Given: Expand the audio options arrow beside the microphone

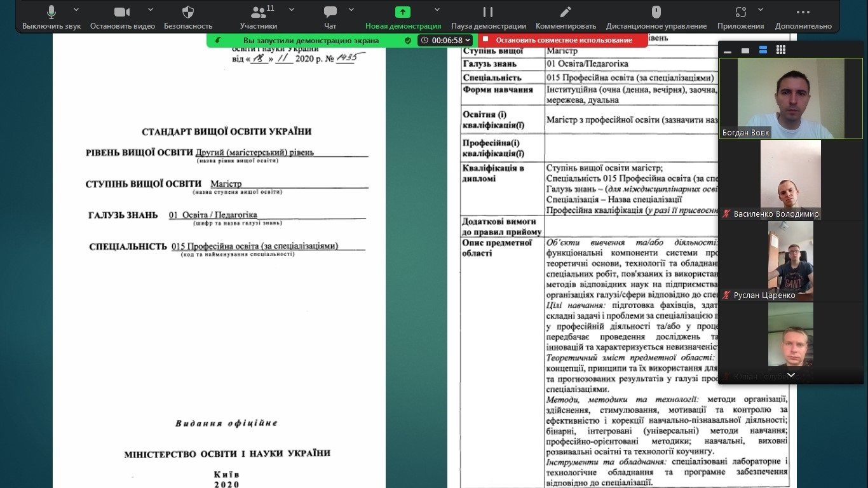Looking at the screenshot, I should [x=76, y=10].
